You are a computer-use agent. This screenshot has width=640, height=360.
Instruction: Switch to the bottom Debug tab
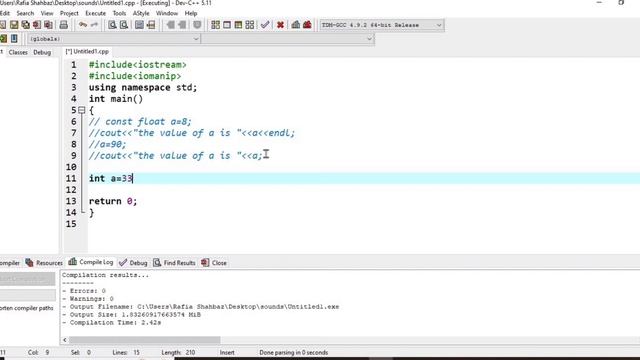tap(133, 263)
